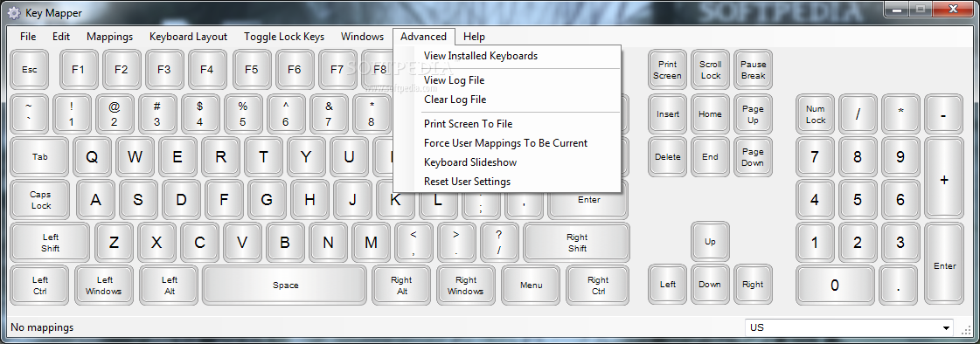The height and width of the screenshot is (344, 980).
Task: Select the F5 key
Action: pos(251,70)
